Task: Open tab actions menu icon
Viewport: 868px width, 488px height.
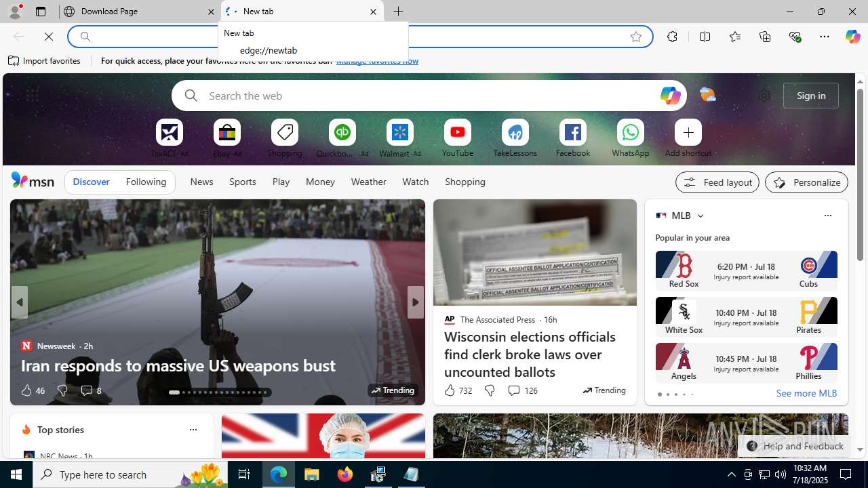Action: [40, 12]
